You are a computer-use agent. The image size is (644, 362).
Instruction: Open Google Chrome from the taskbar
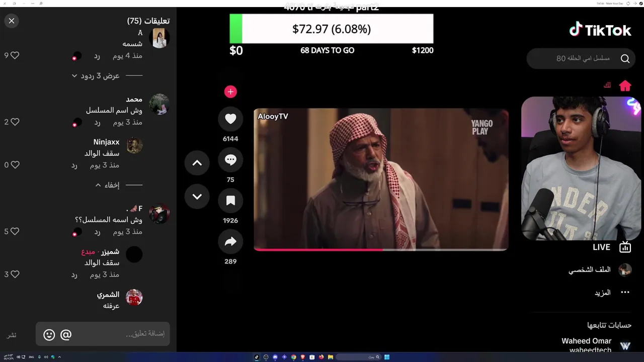[294, 357]
